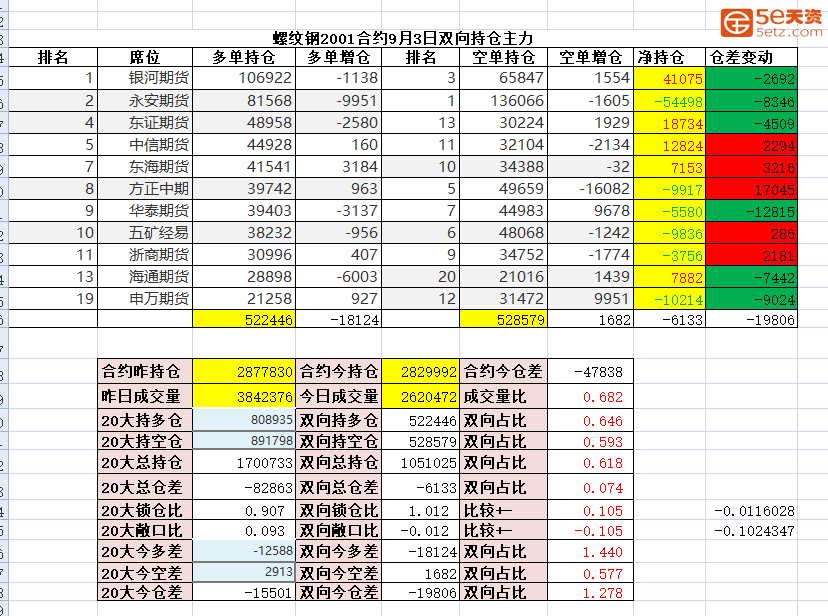Select the title cell 螺纹钢2001合约9月3日双向持仓主力
Image resolution: width=828 pixels, height=616 pixels.
(x=396, y=38)
